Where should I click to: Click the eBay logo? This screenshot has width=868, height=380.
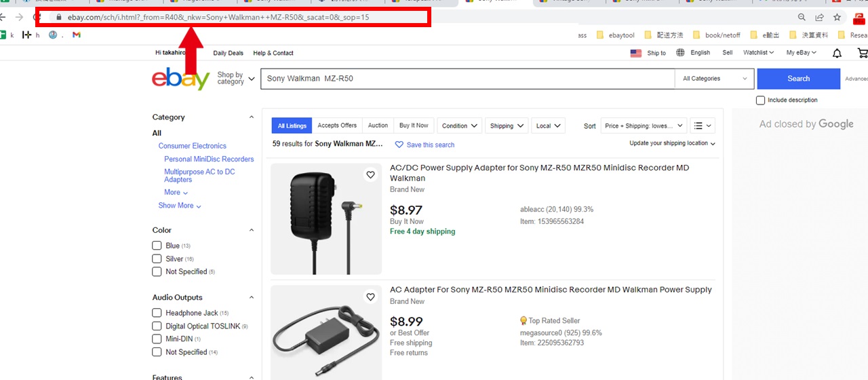(x=180, y=79)
